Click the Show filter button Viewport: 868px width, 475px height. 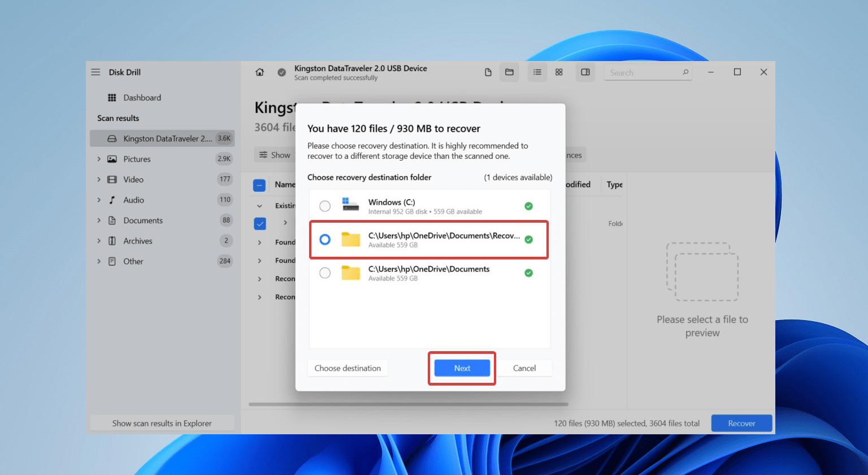[x=275, y=155]
